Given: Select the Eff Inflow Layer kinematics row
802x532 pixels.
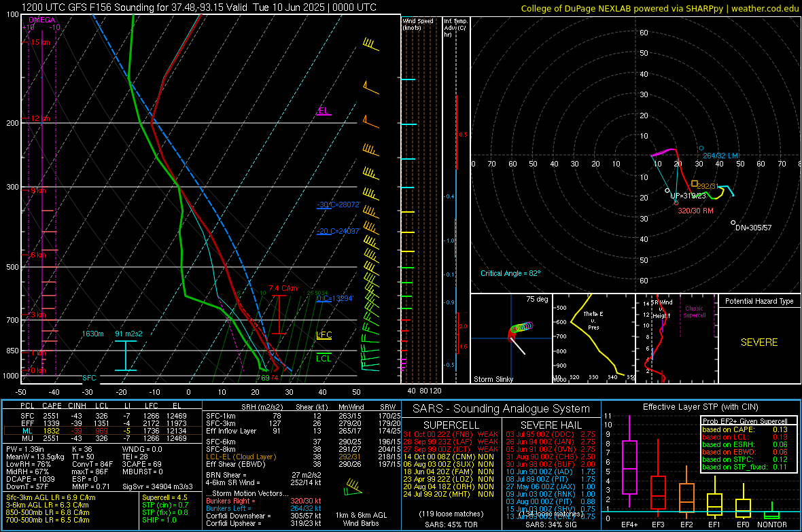Looking at the screenshot, I should (303, 431).
